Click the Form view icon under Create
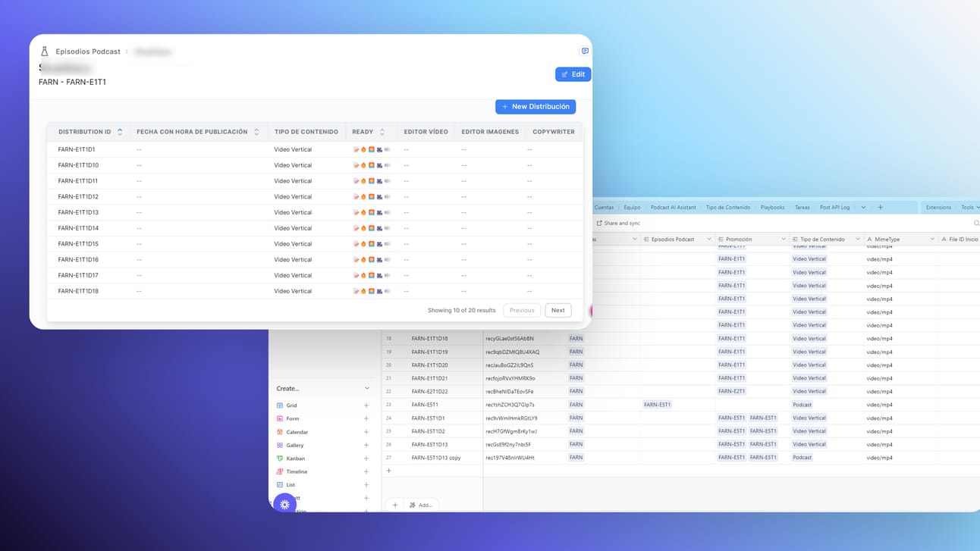Viewport: 980px width, 551px height. click(x=280, y=418)
